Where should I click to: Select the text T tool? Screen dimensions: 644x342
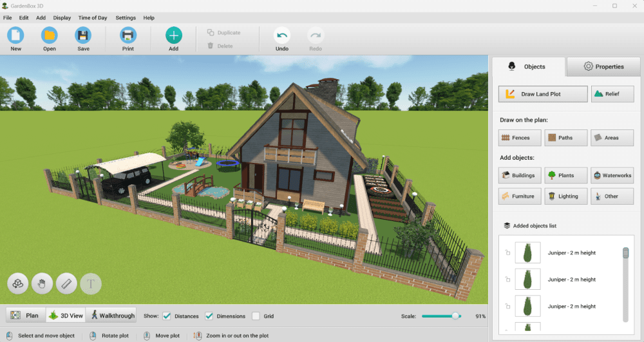(91, 283)
